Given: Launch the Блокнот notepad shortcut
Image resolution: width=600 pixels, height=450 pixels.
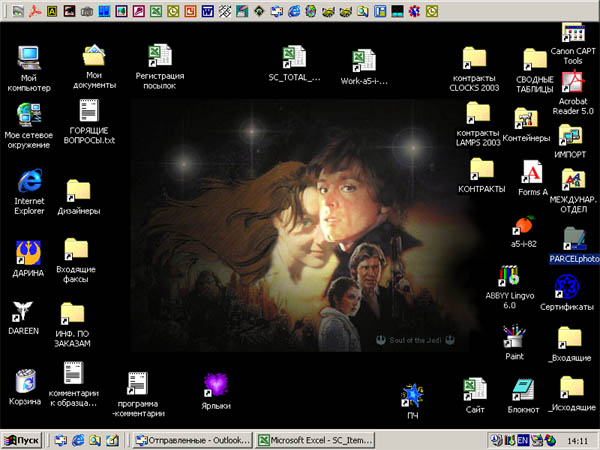Looking at the screenshot, I should point(523,390).
